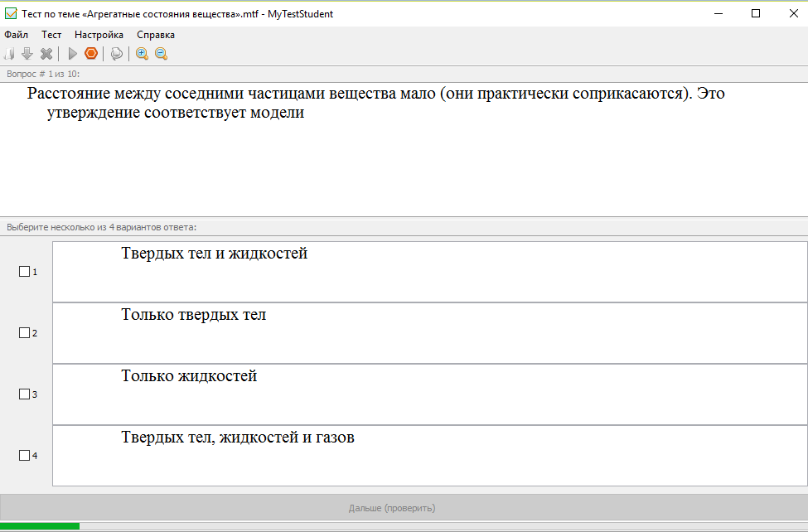808x532 pixels.
Task: Click the speech bubble toolbar icon
Action: click(117, 54)
